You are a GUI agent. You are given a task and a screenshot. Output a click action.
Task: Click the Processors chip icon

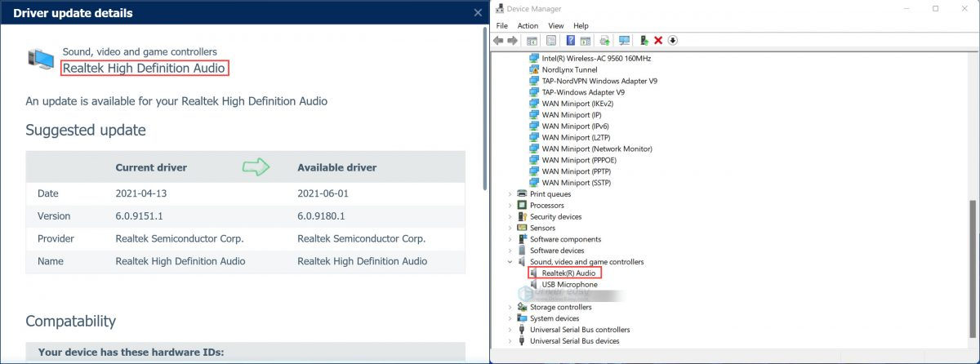point(523,206)
